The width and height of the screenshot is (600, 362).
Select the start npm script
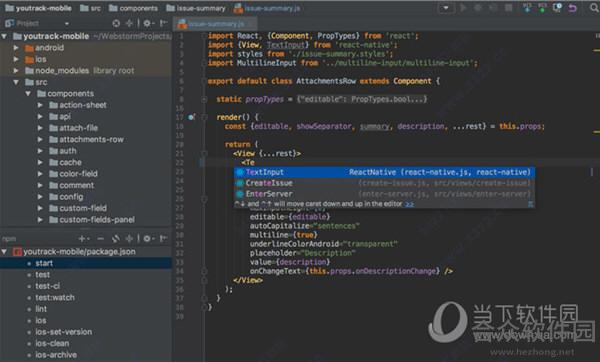pyautogui.click(x=86, y=263)
